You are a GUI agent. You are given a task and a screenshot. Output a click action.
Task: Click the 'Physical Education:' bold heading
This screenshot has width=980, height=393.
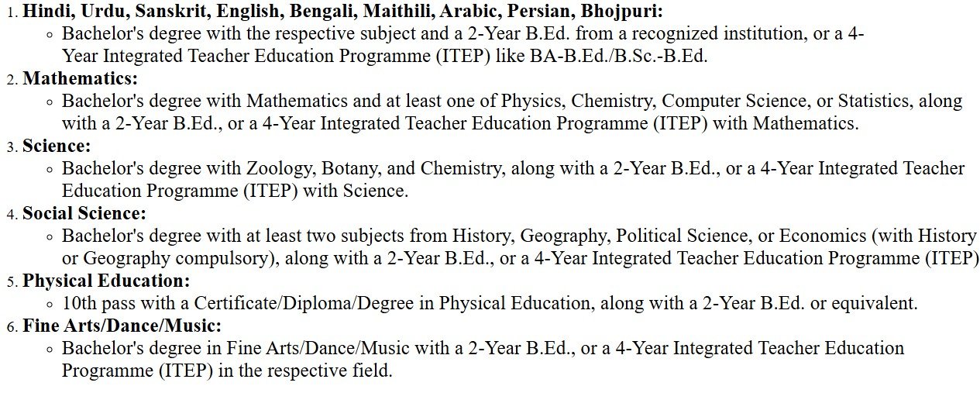click(x=105, y=281)
